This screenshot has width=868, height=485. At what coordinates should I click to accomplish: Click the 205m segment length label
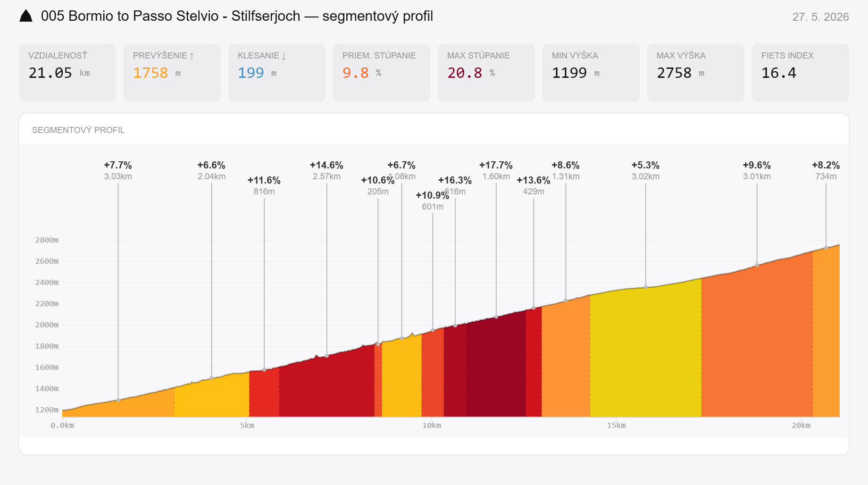(378, 192)
